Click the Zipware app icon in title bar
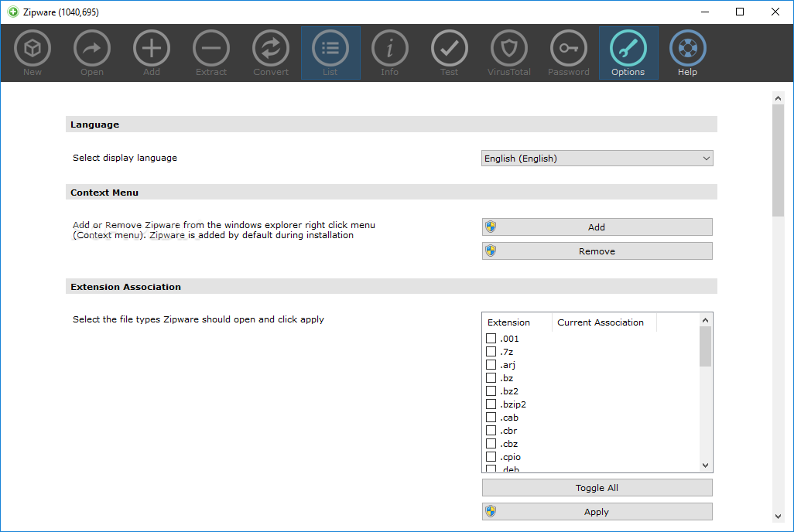Screen dimensions: 794x532 point(12,12)
